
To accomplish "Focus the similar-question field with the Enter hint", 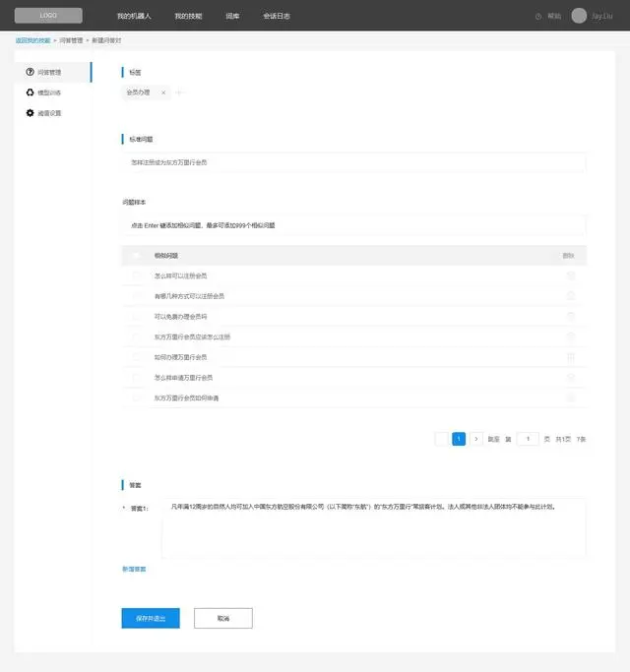I will 353,225.
